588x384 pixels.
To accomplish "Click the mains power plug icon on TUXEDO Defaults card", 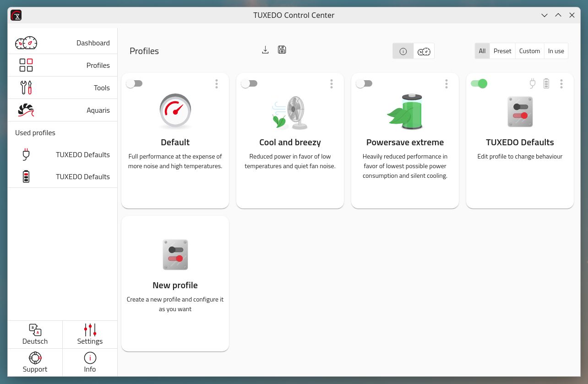I will (532, 83).
